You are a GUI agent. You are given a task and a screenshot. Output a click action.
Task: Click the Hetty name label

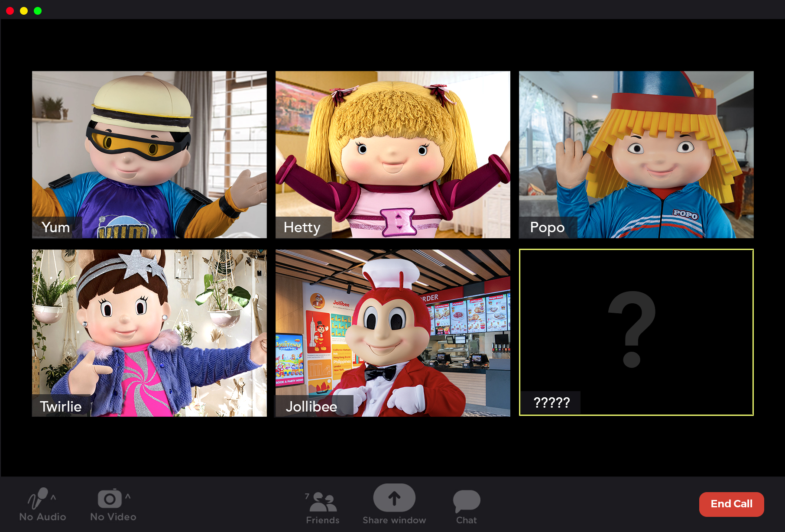(302, 227)
